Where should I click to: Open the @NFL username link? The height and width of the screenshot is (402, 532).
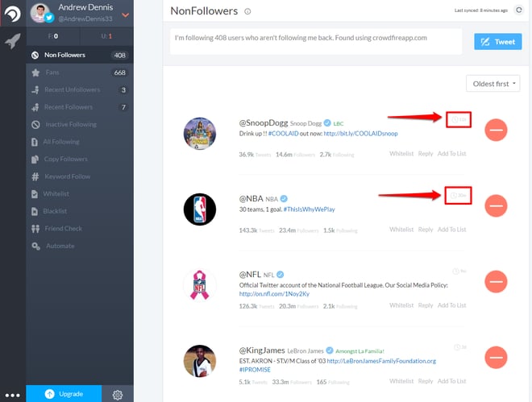[x=250, y=274]
